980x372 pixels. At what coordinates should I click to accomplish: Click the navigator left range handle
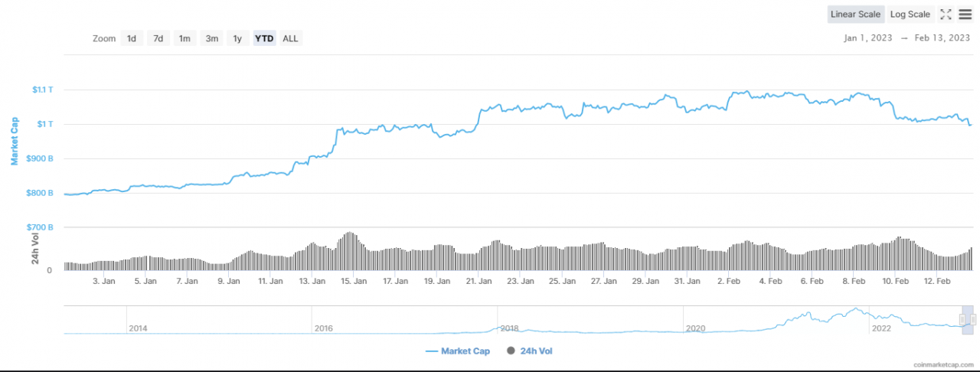point(963,319)
